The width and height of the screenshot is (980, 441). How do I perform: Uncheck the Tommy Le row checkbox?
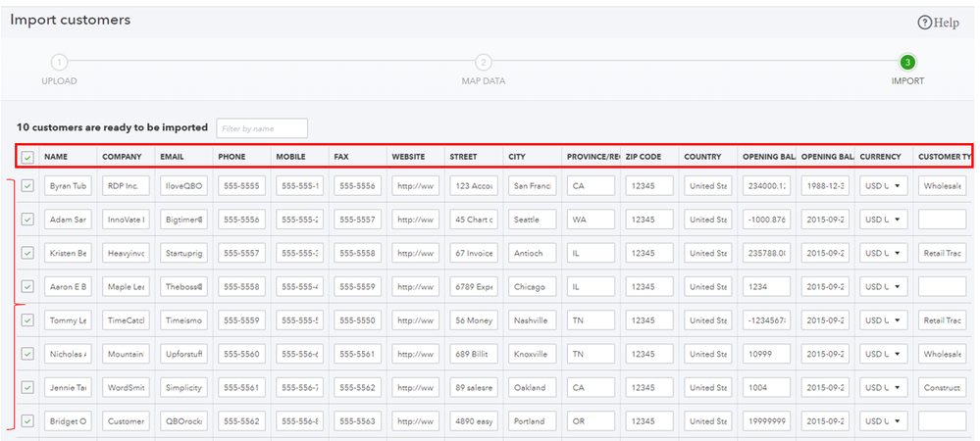[27, 319]
